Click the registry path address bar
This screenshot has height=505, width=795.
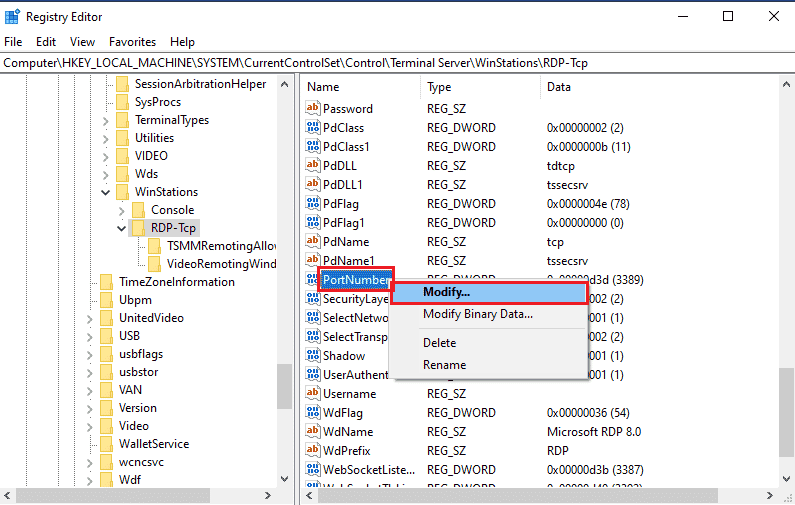point(398,63)
